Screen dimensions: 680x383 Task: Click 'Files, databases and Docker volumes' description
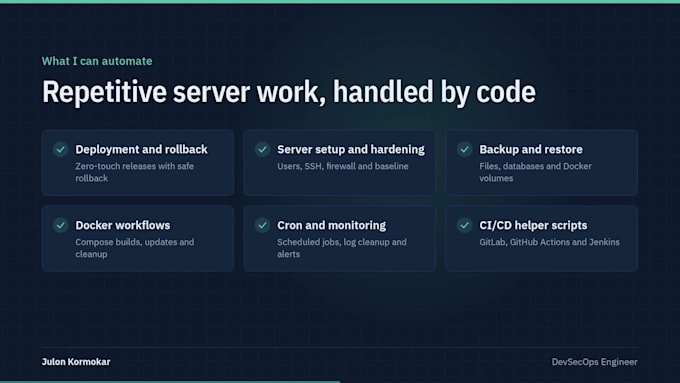535,172
